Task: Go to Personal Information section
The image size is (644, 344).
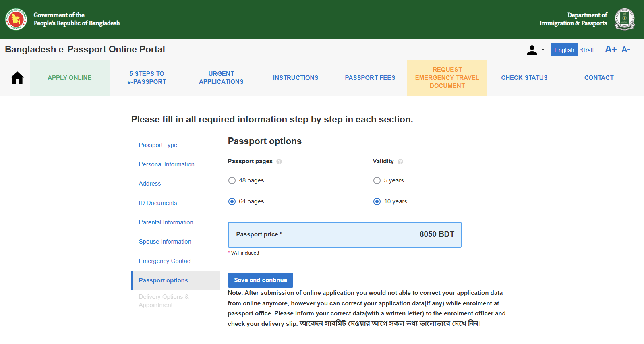Action: [x=167, y=164]
